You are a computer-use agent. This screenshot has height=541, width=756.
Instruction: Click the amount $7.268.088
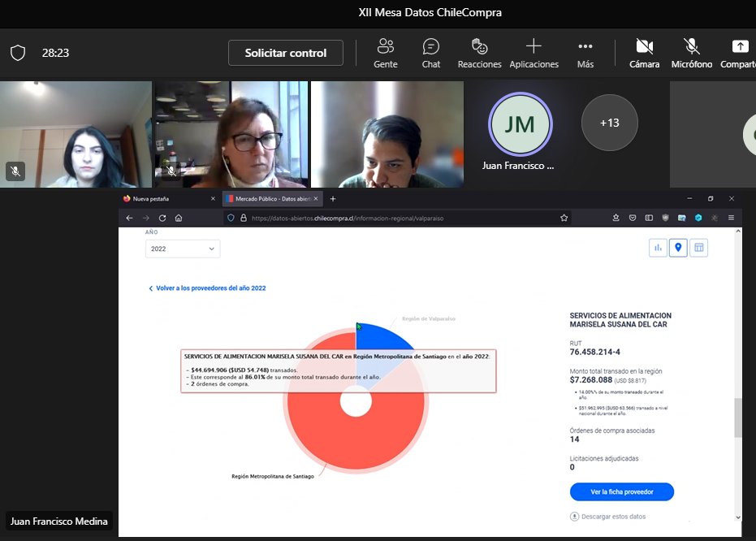coord(590,380)
